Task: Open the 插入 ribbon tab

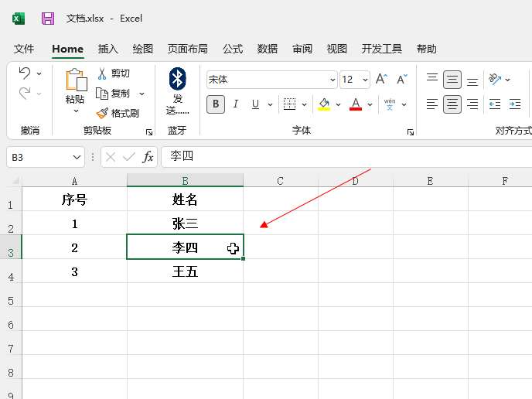Action: [x=108, y=49]
